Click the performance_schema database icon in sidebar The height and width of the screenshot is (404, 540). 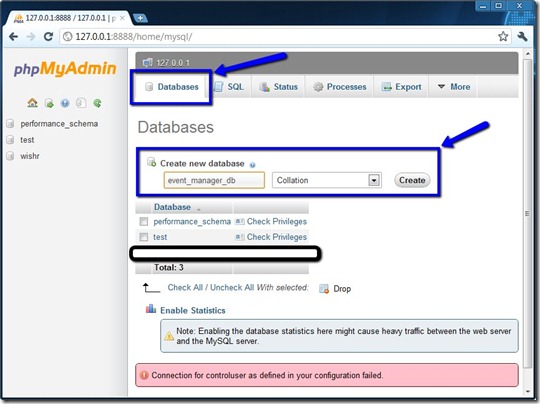11,124
